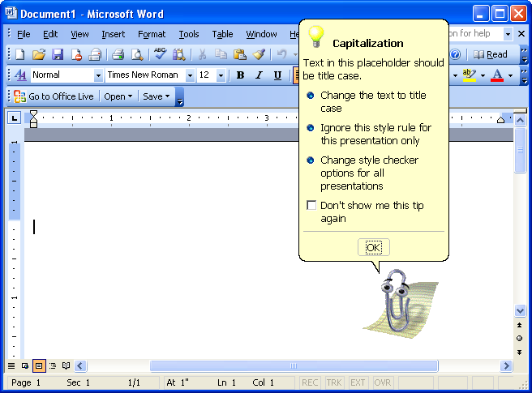Click the Select Browse Object button
Viewport: 532px width, 393px height.
pos(520,339)
